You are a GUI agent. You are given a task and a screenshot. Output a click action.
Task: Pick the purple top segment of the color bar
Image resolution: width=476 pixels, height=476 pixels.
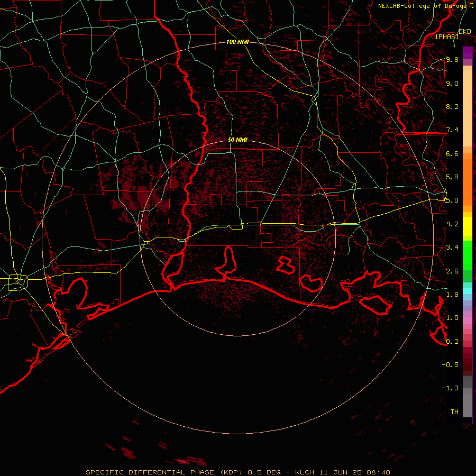tap(467, 53)
